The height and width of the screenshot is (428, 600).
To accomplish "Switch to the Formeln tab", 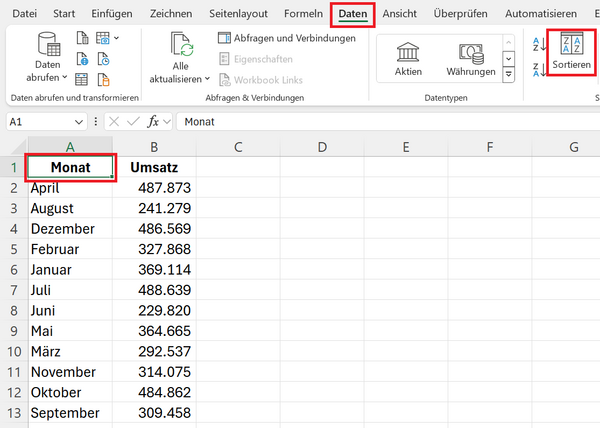I will tap(302, 14).
